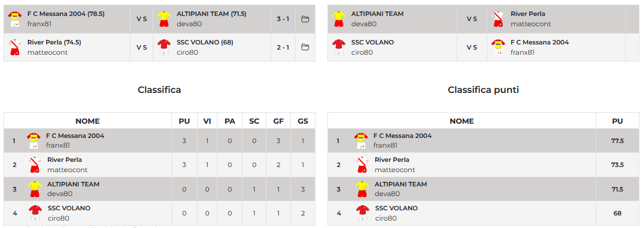
Task: Click F C Messana jersey in the Classifica table
Action: (x=34, y=141)
